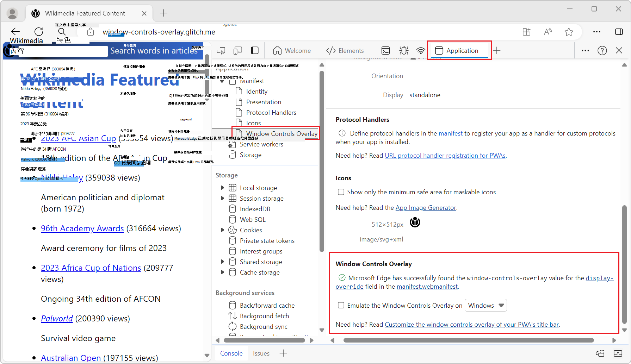Select Service workers in the sidebar
The image size is (631, 364).
[261, 144]
